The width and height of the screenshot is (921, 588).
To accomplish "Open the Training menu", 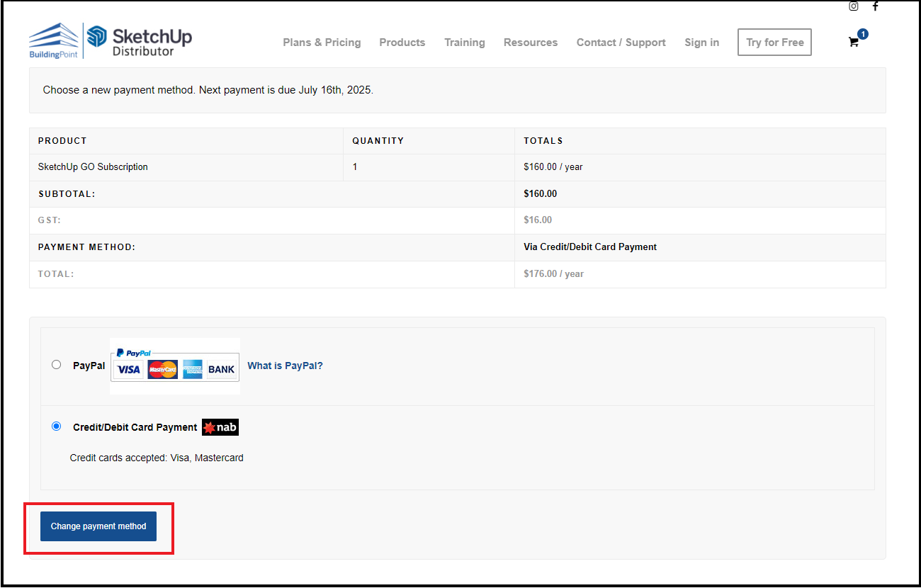I will [x=465, y=43].
